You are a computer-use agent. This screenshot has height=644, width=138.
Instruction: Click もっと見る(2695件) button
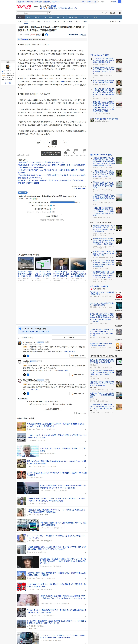pyautogui.click(x=52, y=409)
